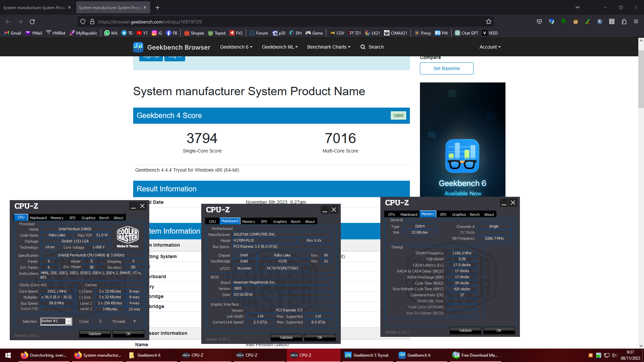Open the YT YouTube bookmark
Image resolution: width=644 pixels, height=362 pixels.
click(x=142, y=33)
